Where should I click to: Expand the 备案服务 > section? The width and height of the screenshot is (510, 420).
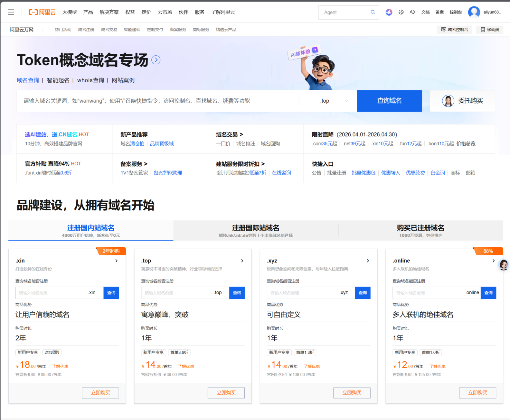click(x=134, y=164)
